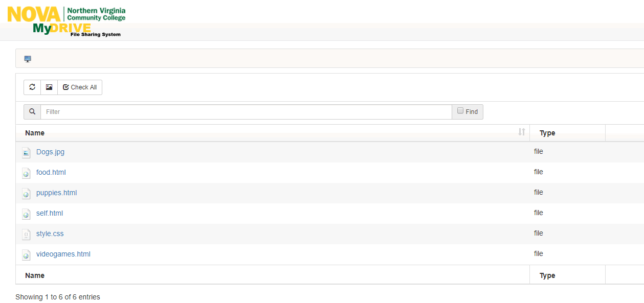Viewport: 644px width, 303px height.
Task: Sort files using the Name column sort arrows
Action: pos(522,132)
